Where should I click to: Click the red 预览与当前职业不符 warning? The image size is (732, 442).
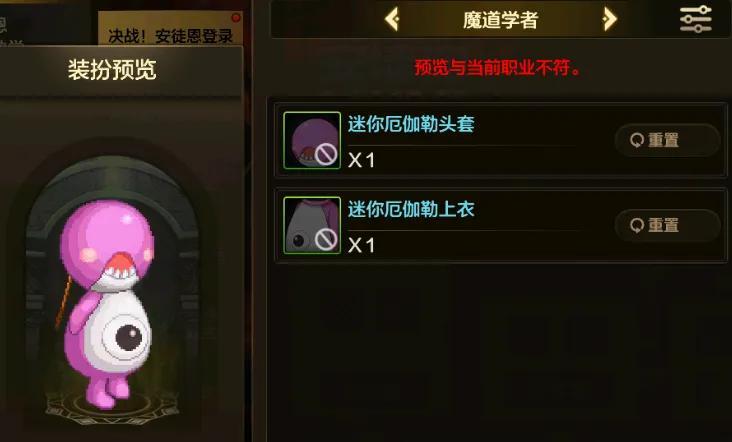tap(498, 68)
